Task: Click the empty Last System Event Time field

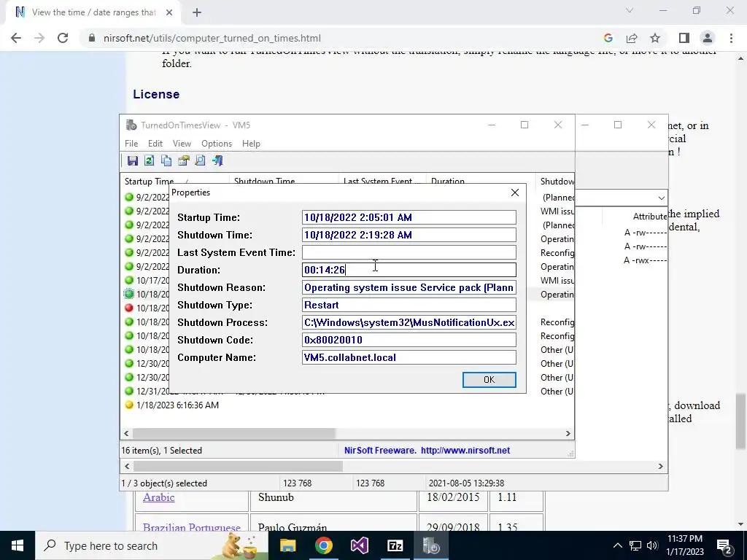Action: point(409,252)
